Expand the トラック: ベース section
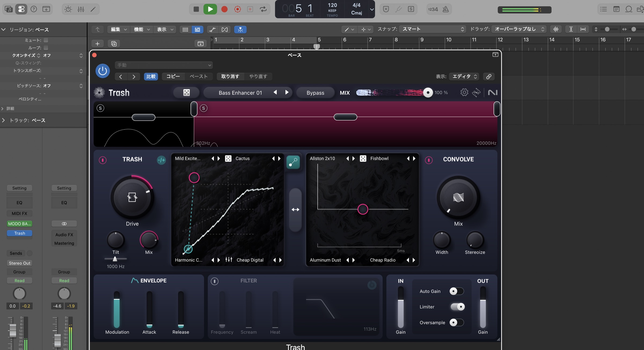This screenshot has height=350, width=644. point(3,120)
